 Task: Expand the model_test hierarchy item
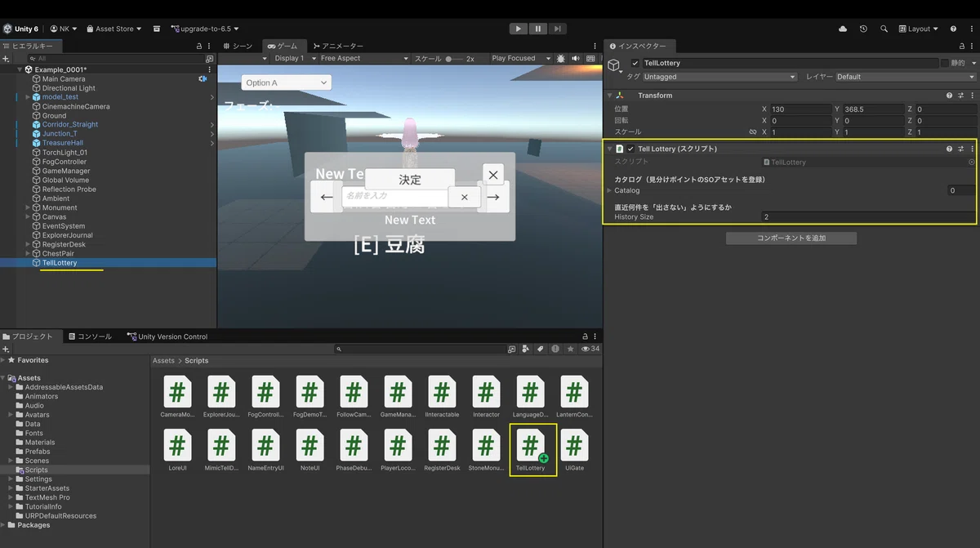pyautogui.click(x=28, y=97)
